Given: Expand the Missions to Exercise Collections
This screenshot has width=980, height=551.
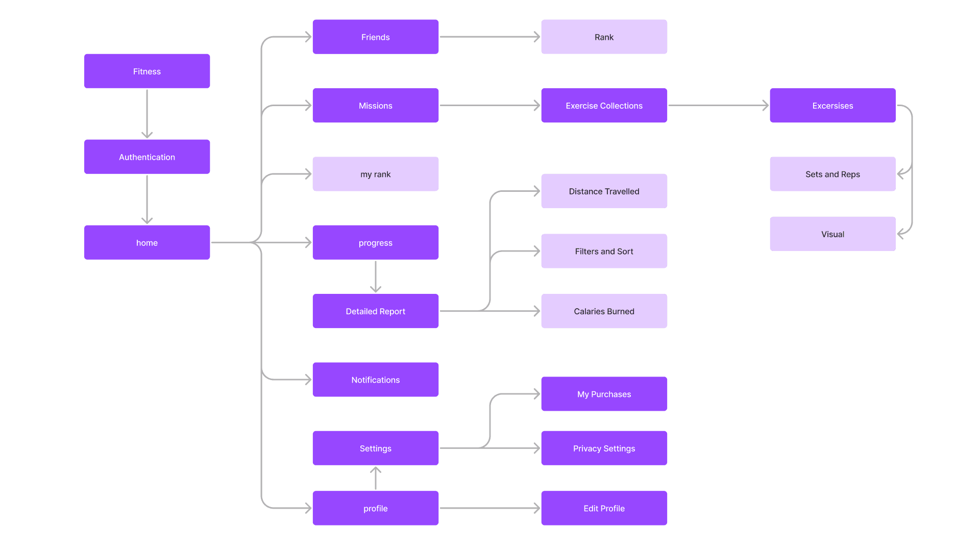Looking at the screenshot, I should (490, 106).
